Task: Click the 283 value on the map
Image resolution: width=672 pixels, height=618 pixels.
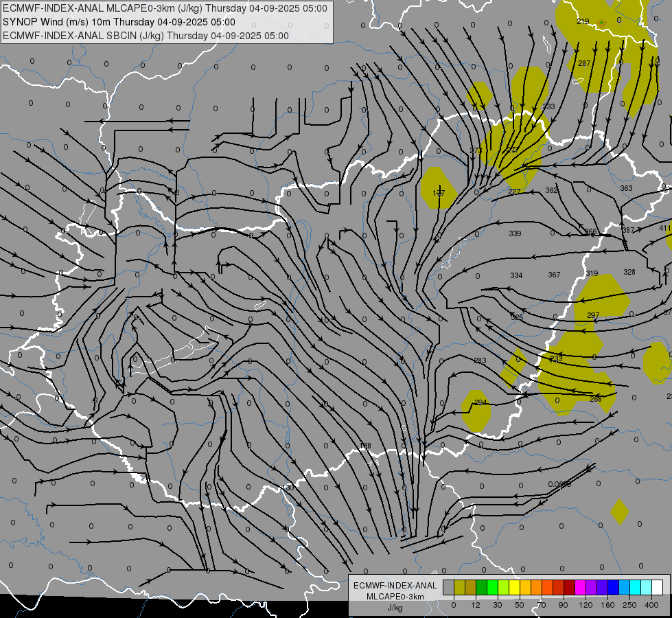Action: [480, 360]
